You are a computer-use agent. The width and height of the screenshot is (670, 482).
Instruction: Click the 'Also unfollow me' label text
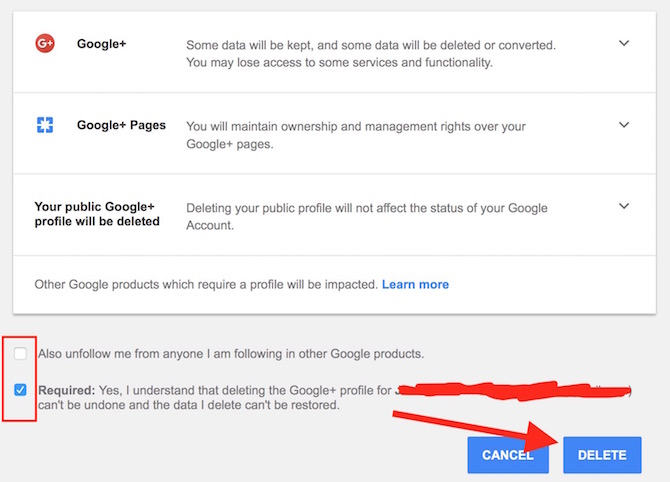[230, 354]
